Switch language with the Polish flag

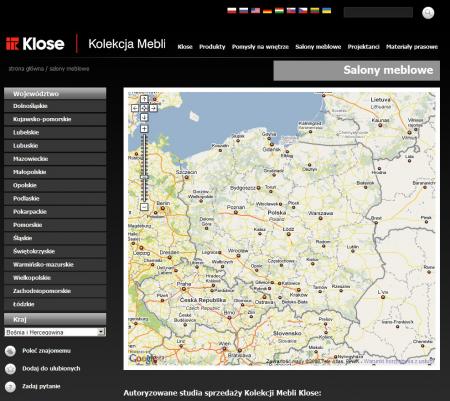click(232, 11)
